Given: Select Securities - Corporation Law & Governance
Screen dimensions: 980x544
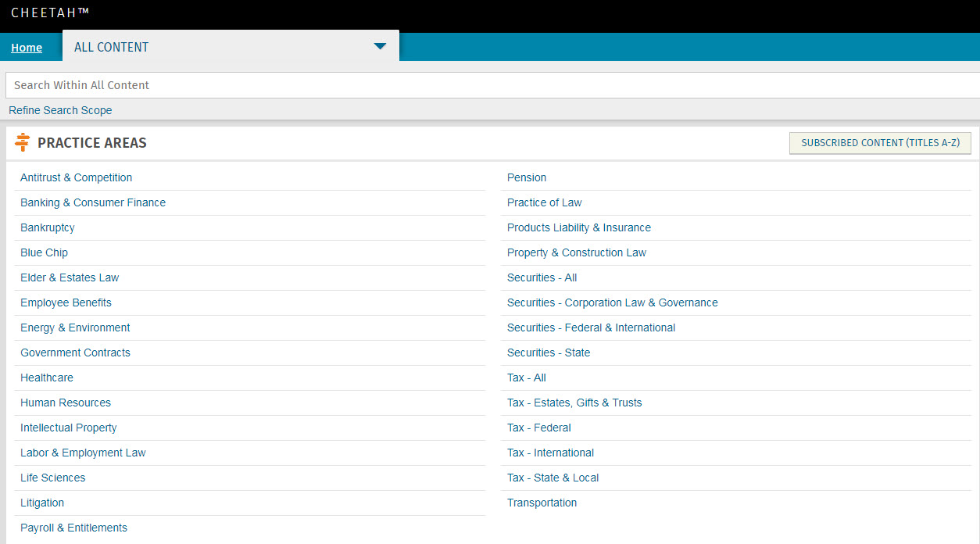Looking at the screenshot, I should (613, 302).
